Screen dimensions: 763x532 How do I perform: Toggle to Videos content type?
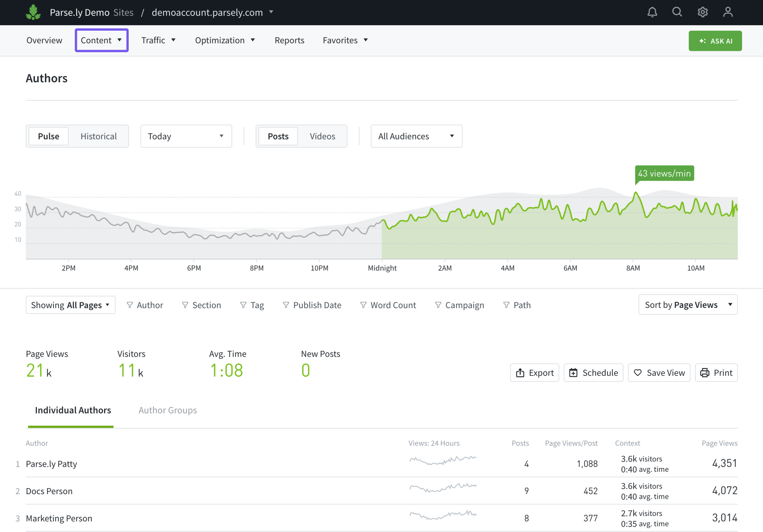point(322,136)
